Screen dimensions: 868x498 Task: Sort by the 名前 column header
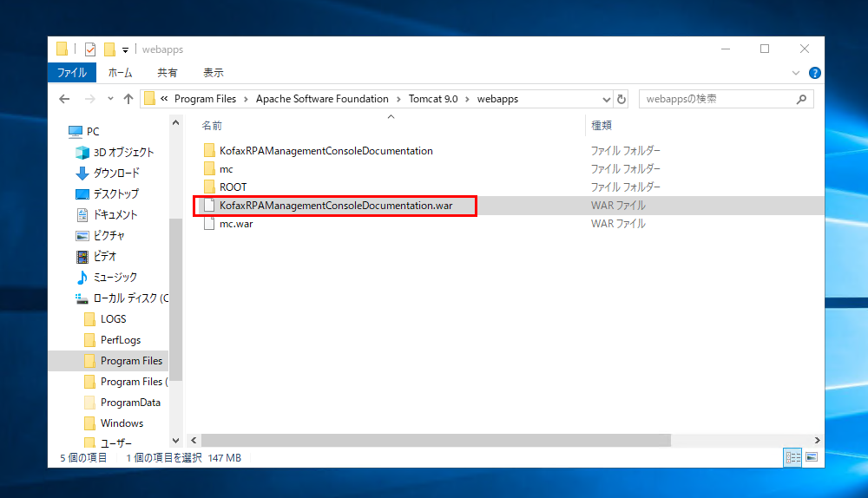[x=212, y=126]
